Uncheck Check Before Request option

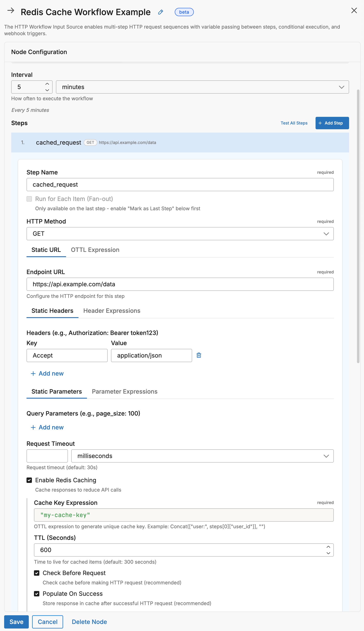click(37, 573)
